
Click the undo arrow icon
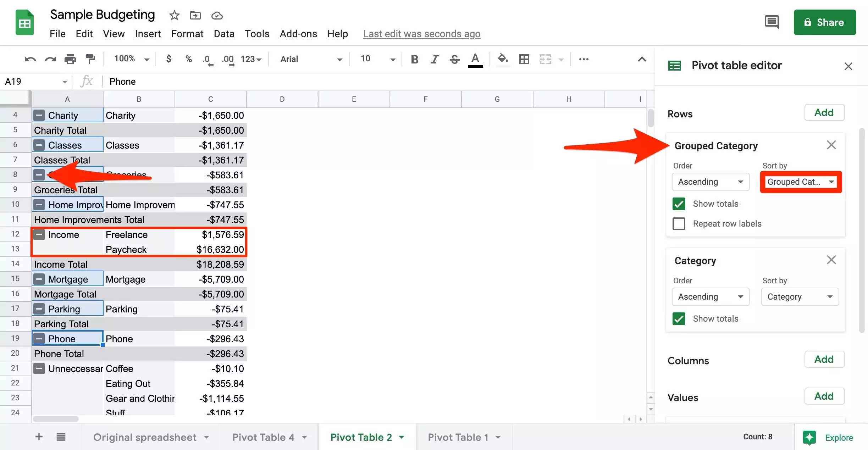coord(30,59)
